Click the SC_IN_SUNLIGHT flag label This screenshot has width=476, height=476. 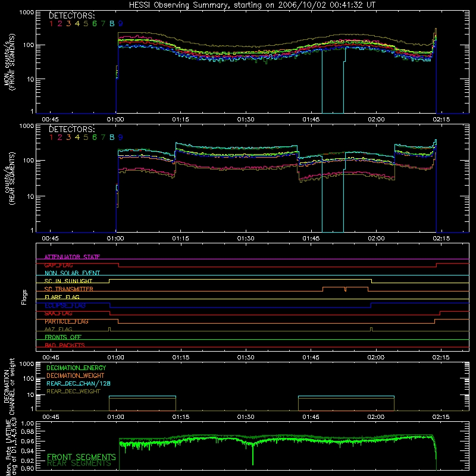(x=68, y=281)
